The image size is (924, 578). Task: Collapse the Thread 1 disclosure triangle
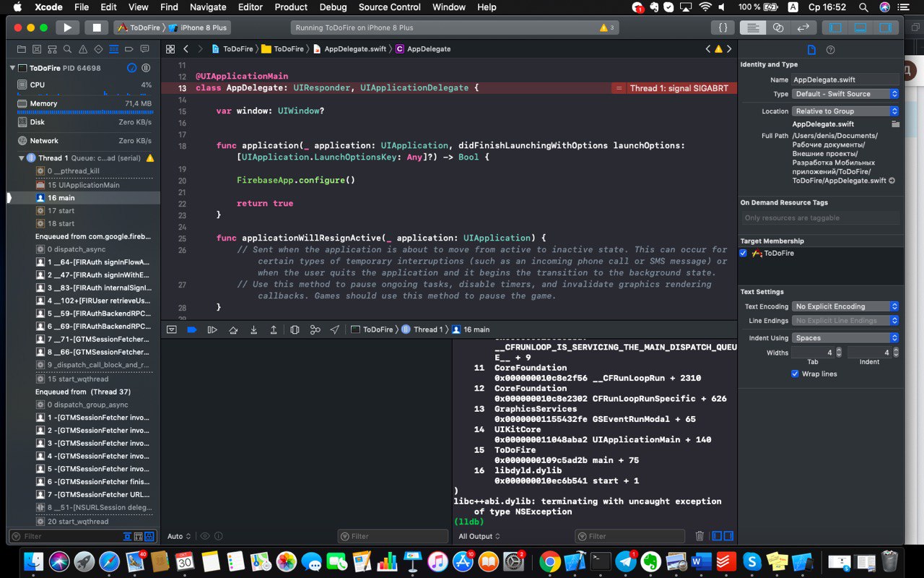coord(21,158)
